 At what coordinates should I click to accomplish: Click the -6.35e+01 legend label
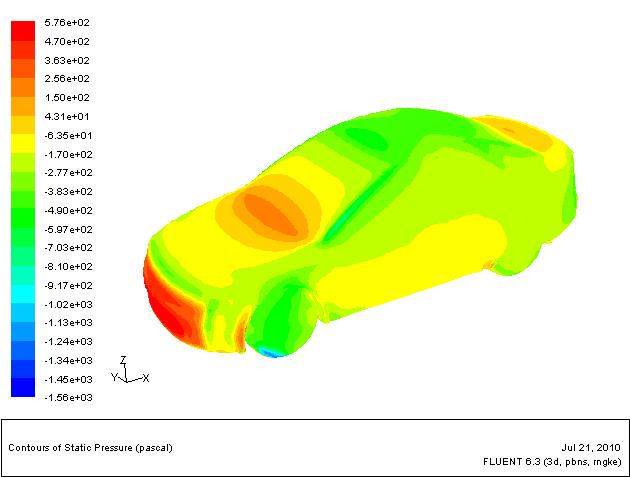coord(68,136)
